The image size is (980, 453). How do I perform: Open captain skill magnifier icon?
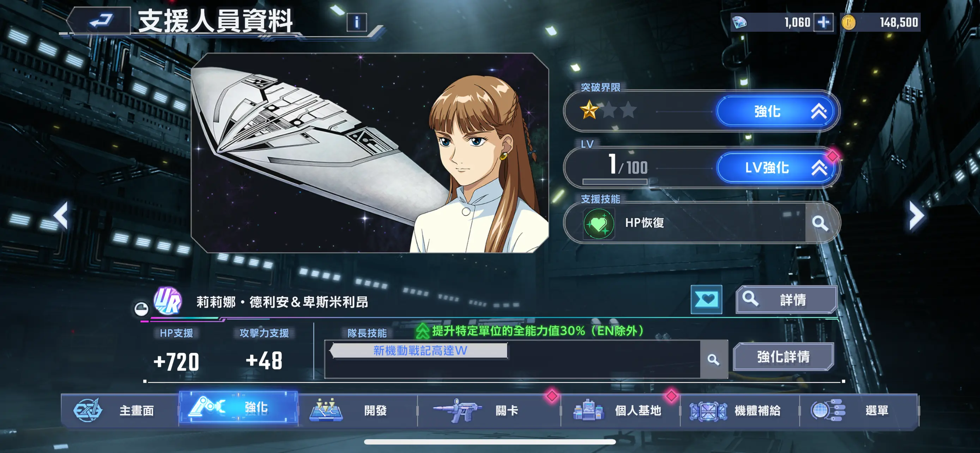point(713,360)
